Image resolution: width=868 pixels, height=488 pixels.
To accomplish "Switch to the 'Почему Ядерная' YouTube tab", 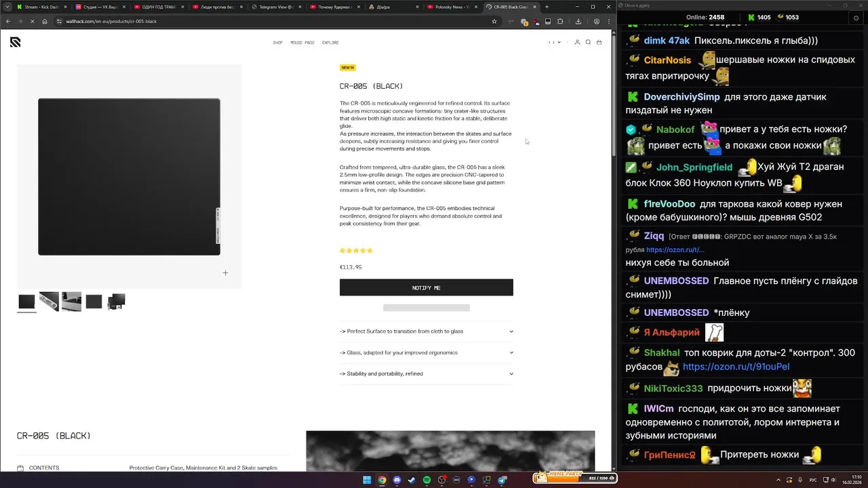I will 334,7.
